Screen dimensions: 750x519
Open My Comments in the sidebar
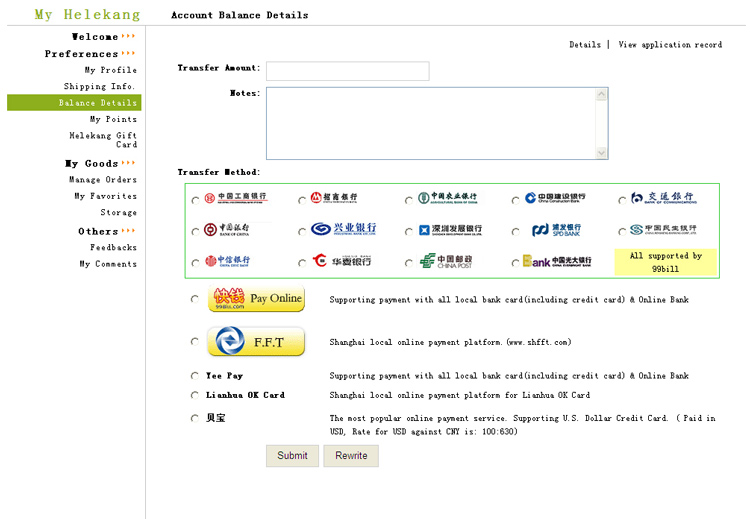[x=109, y=264]
